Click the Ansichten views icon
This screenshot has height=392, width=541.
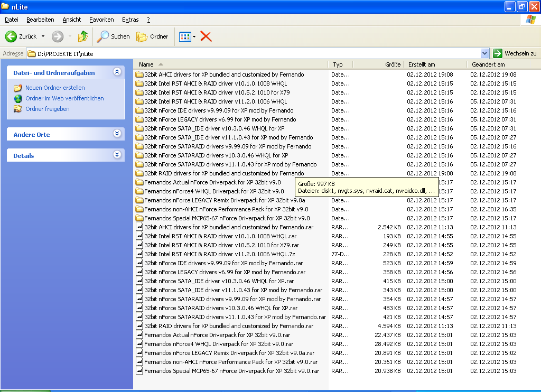185,36
